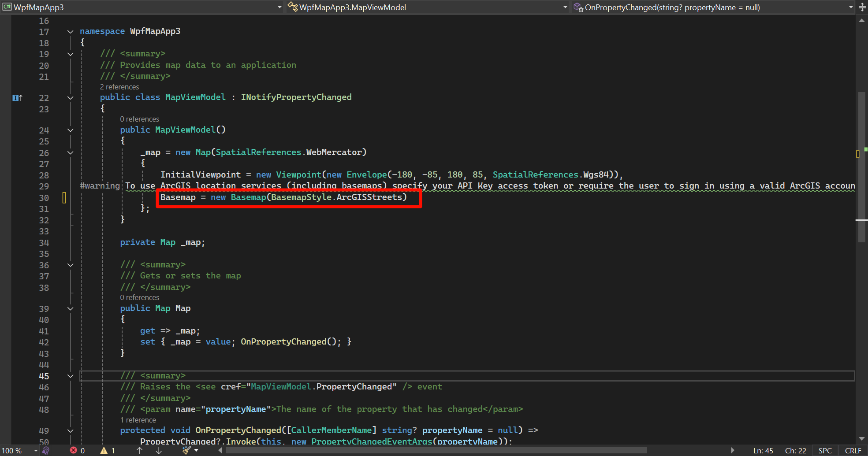The height and width of the screenshot is (456, 868).
Task: Click the horizontal scroll right arrow
Action: tap(733, 450)
